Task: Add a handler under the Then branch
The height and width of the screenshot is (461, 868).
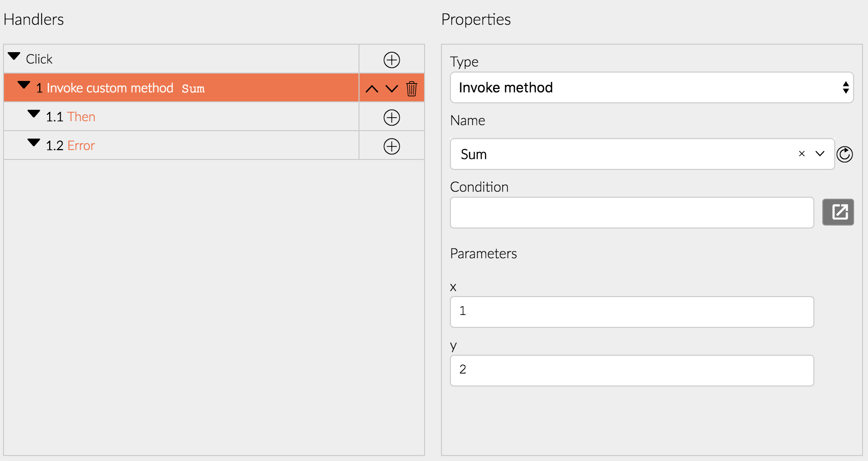Action: pyautogui.click(x=392, y=118)
